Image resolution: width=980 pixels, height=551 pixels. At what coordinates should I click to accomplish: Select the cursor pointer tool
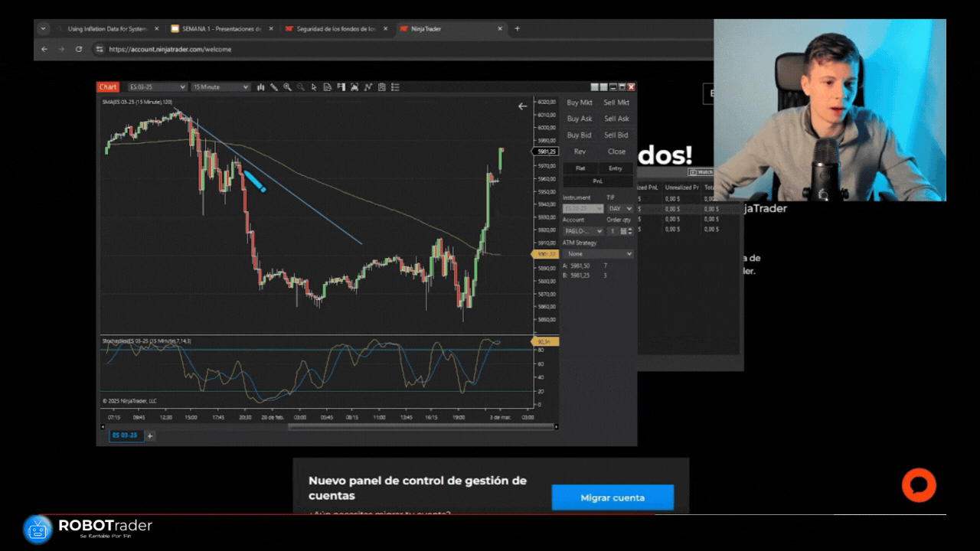(314, 87)
